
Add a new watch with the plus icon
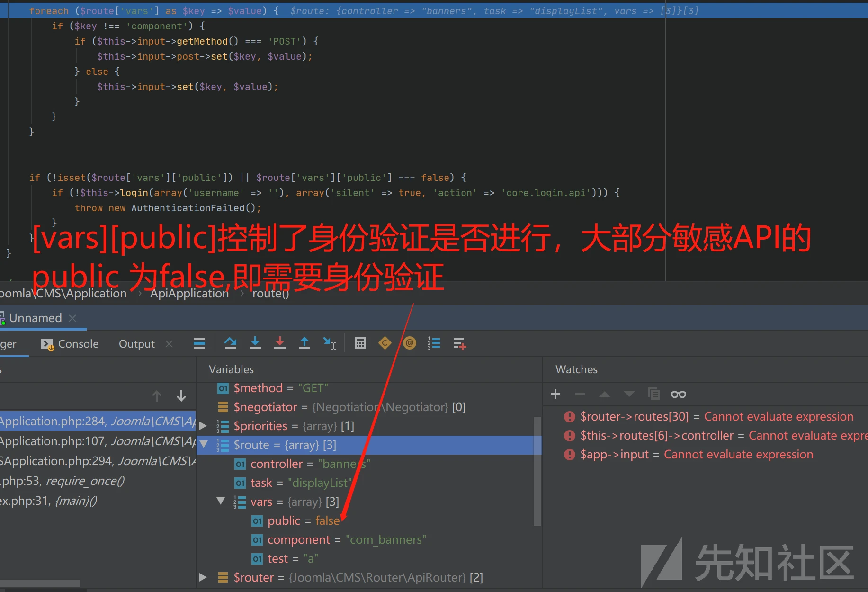pyautogui.click(x=555, y=394)
